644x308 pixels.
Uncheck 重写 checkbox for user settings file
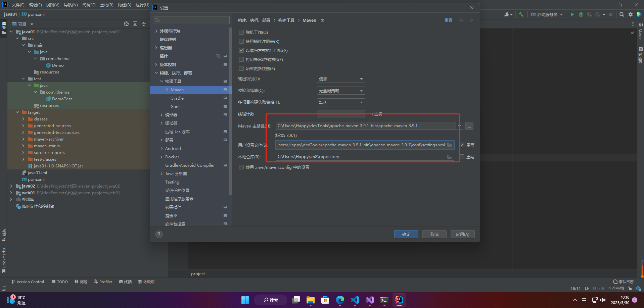pyautogui.click(x=462, y=145)
